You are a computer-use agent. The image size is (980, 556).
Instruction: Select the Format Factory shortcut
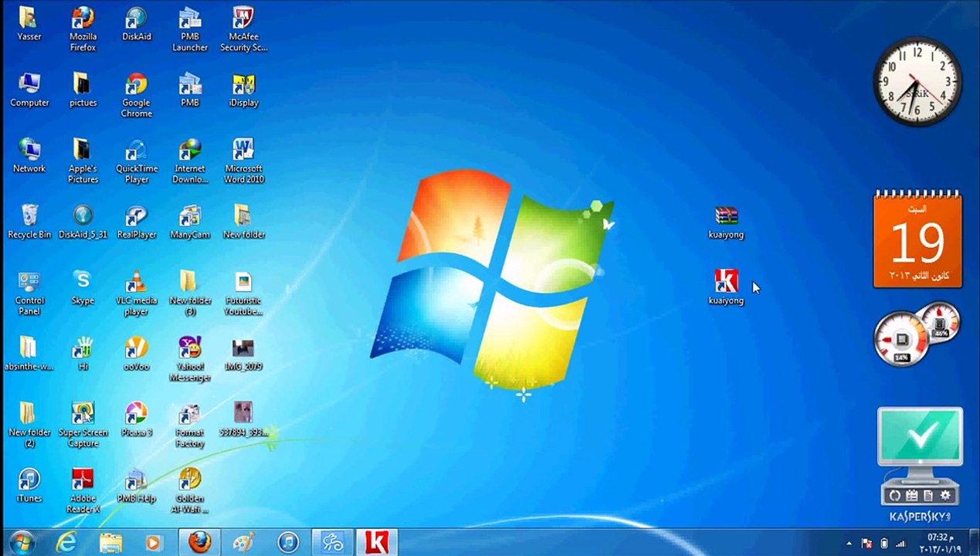[x=190, y=425]
